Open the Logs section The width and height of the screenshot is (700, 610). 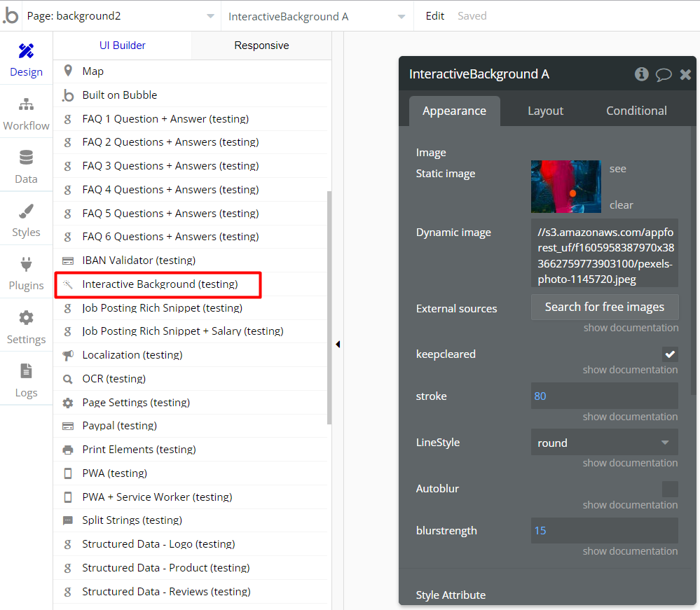click(x=26, y=380)
